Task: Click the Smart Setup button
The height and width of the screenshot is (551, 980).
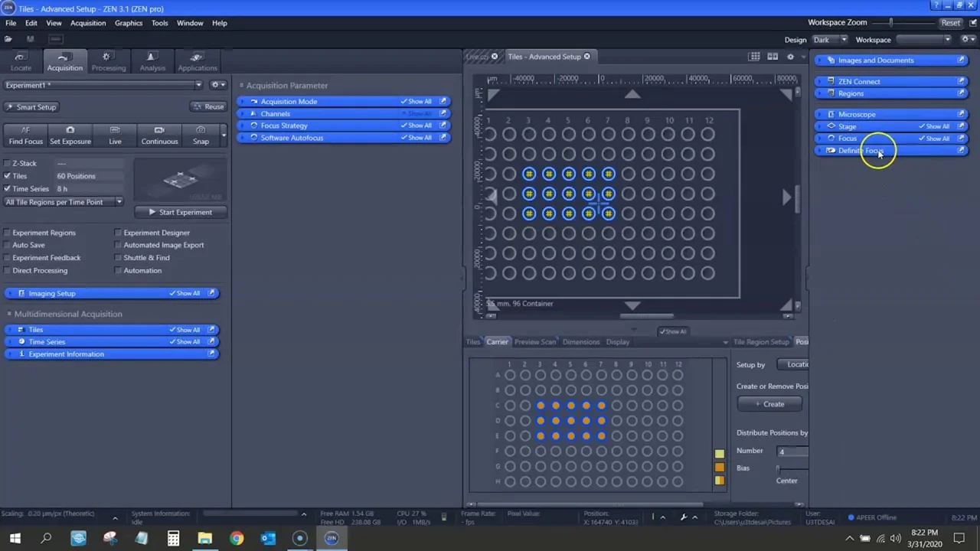Action: pyautogui.click(x=31, y=107)
